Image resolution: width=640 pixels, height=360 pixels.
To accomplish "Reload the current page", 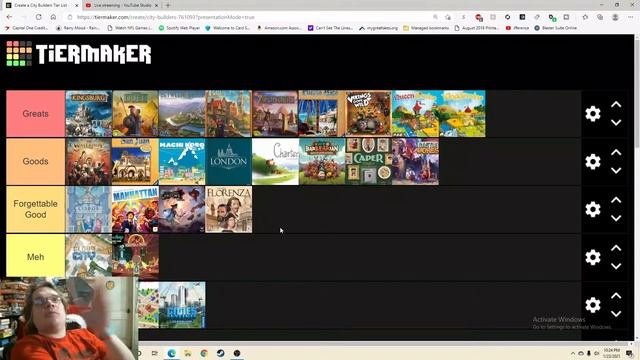I will (38, 17).
